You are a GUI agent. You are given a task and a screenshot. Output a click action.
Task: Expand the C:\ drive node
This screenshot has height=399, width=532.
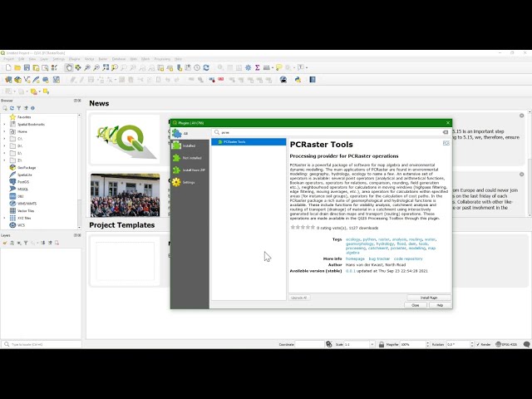tap(4, 139)
